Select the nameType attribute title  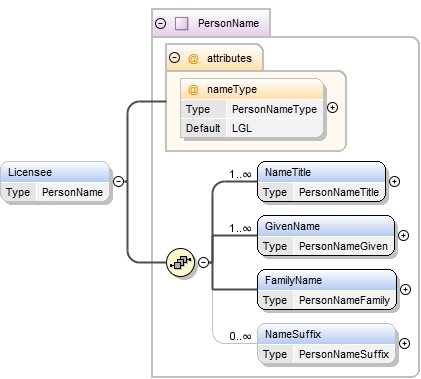(232, 89)
